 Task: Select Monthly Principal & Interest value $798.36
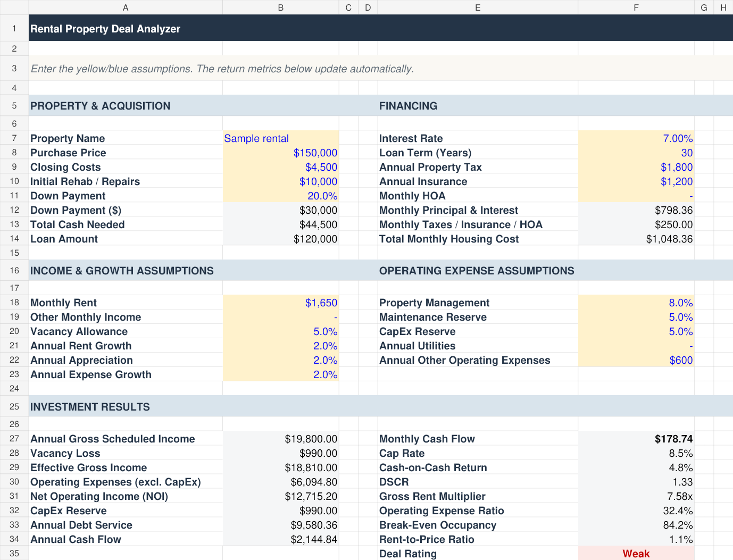[636, 210]
